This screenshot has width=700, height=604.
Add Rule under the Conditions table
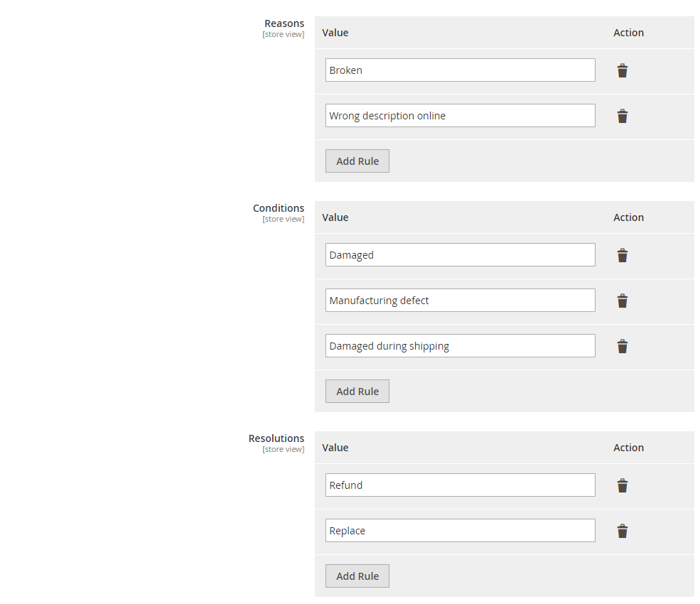point(357,392)
